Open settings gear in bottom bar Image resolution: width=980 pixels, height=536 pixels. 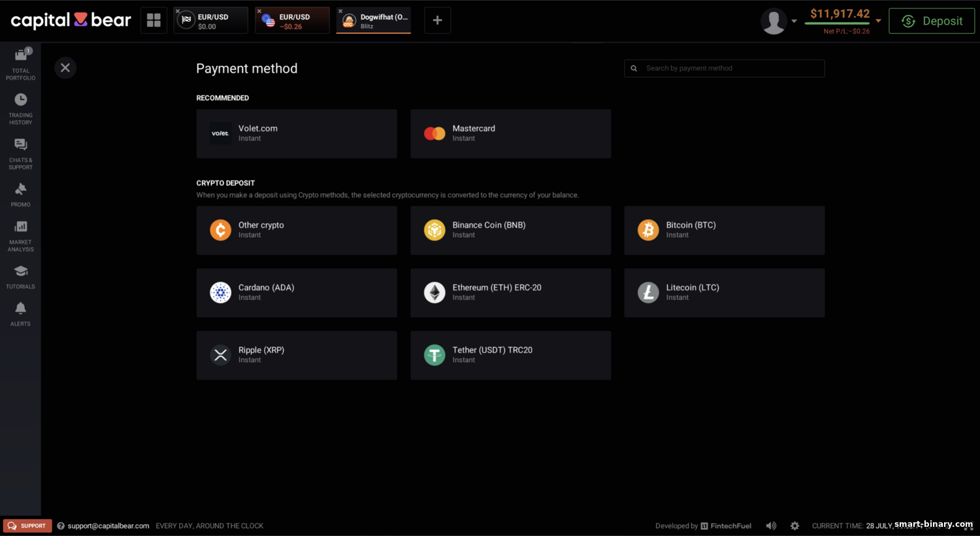click(794, 526)
